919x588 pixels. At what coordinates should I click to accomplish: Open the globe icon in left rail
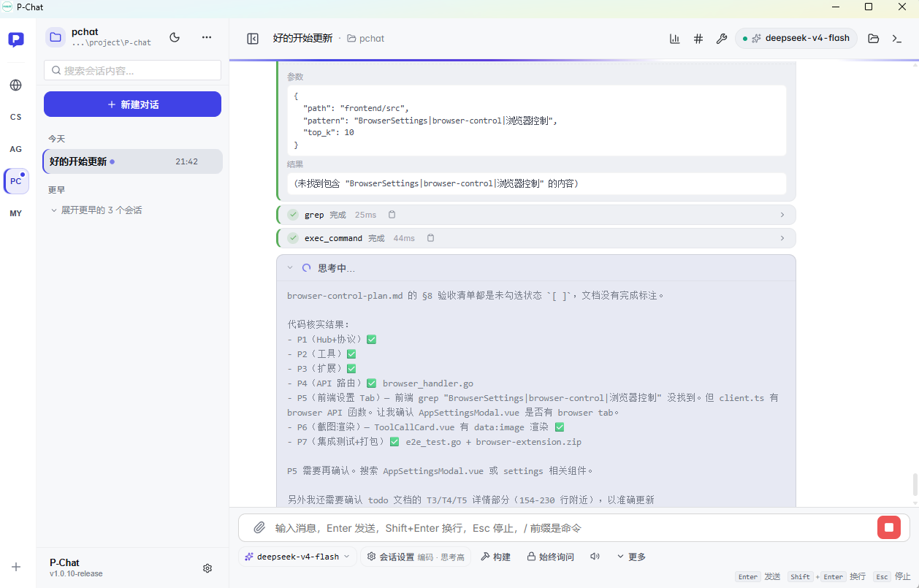tap(16, 85)
